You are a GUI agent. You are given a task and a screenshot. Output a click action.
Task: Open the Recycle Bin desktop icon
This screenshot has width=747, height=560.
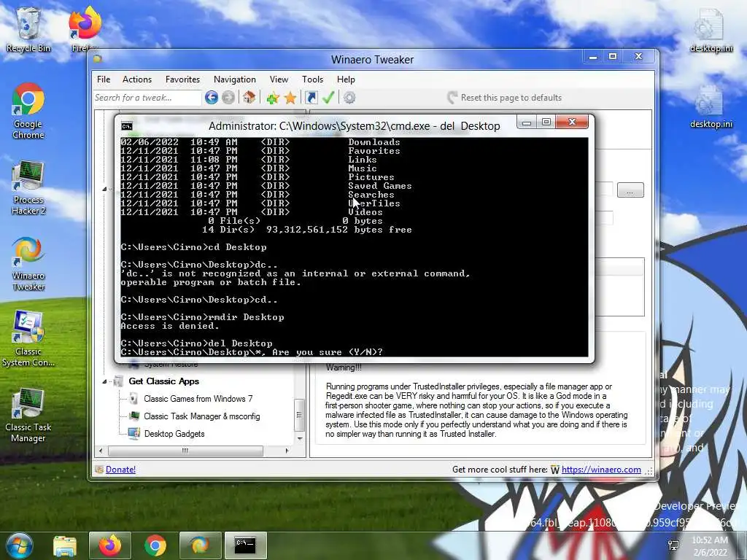(28, 29)
